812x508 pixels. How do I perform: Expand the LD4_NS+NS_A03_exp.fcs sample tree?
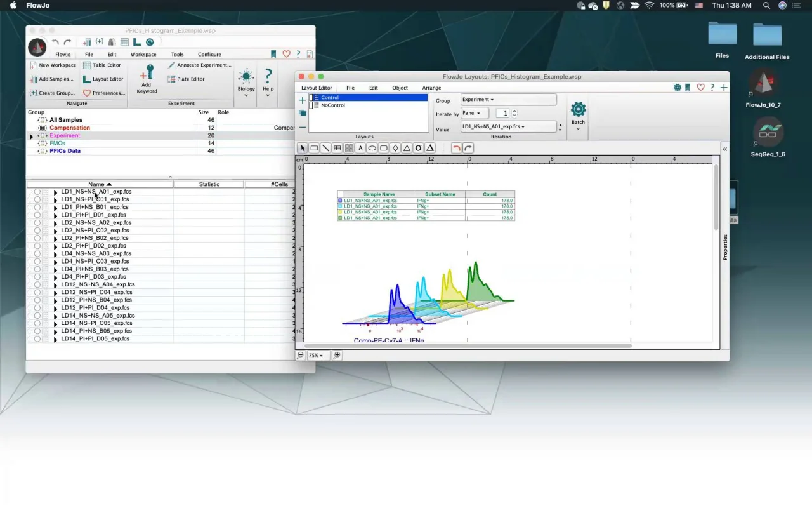(55, 254)
